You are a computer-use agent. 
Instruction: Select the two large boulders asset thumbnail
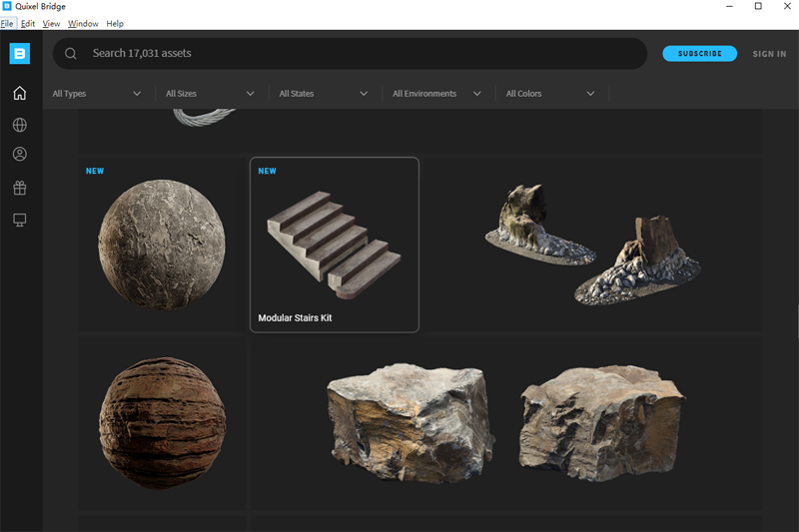(506, 423)
